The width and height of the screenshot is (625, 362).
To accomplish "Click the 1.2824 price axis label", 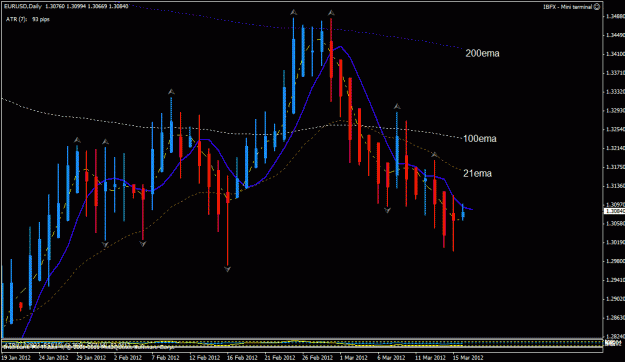I will (615, 336).
